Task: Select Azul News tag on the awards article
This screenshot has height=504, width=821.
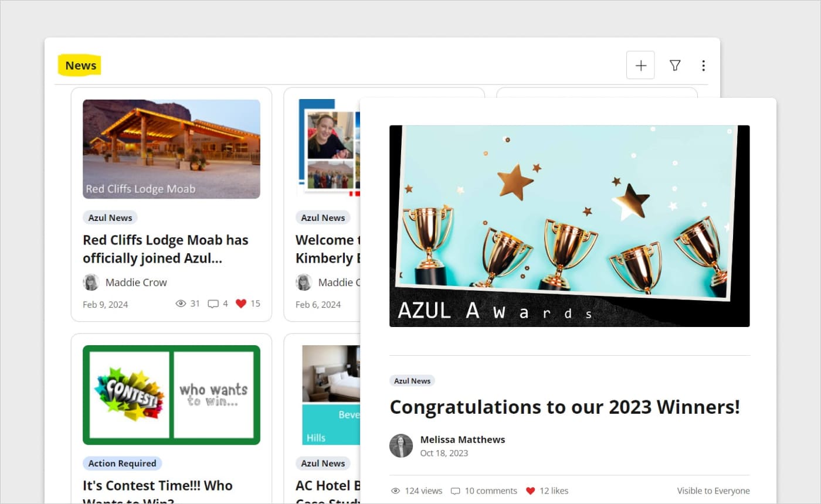Action: tap(412, 381)
